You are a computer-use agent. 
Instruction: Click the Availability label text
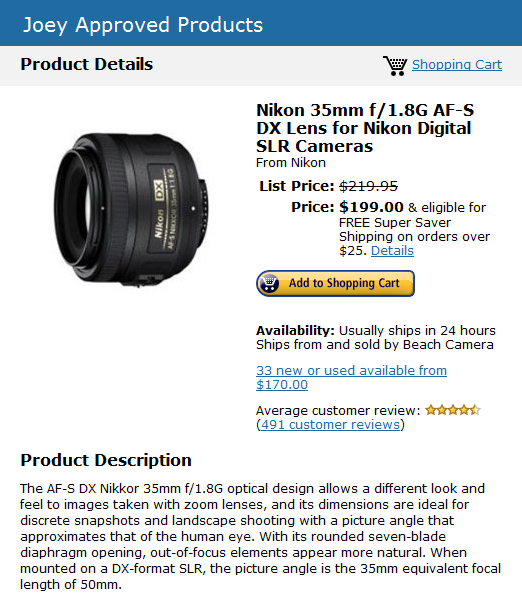(295, 330)
